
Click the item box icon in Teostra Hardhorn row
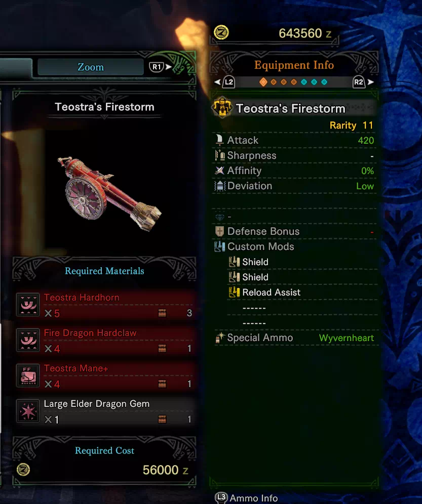(x=162, y=313)
